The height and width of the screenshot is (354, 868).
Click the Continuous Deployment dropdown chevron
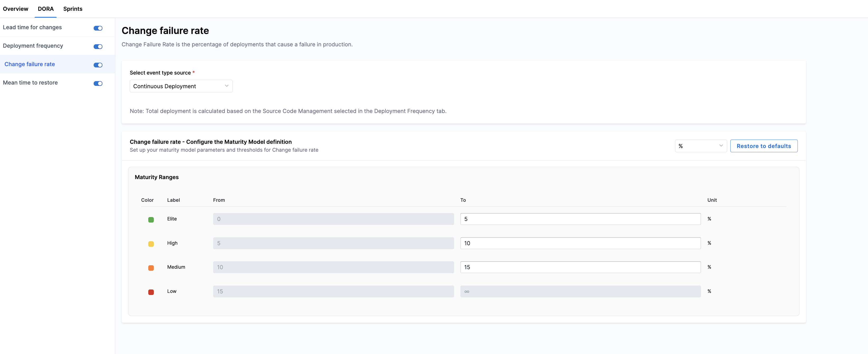pyautogui.click(x=226, y=86)
